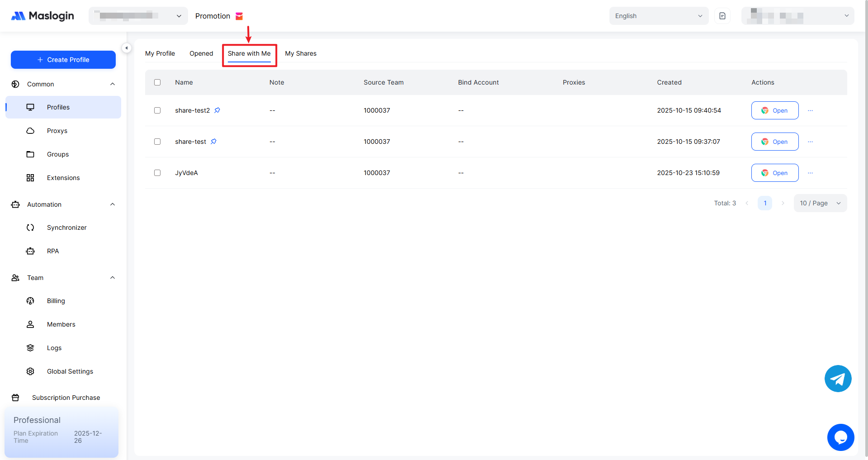
Task: Open the JyVdeA profile
Action: 775,173
